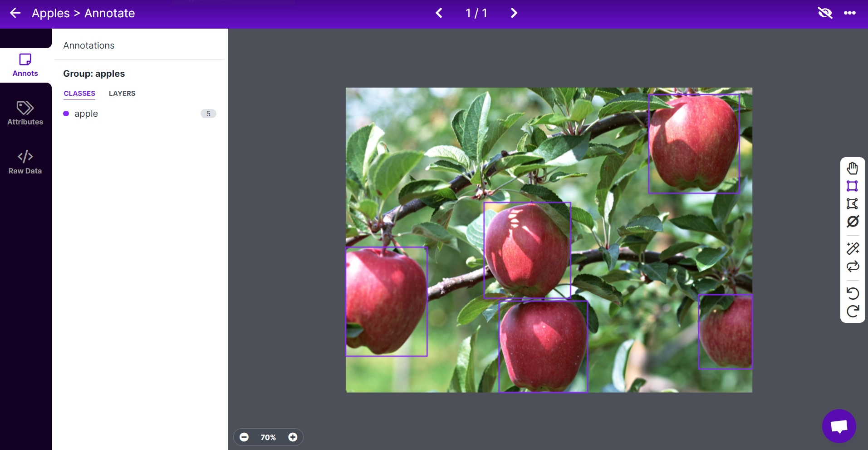Screen dimensions: 868x450
Task: Zoom out with the minus button
Action: pyautogui.click(x=244, y=437)
